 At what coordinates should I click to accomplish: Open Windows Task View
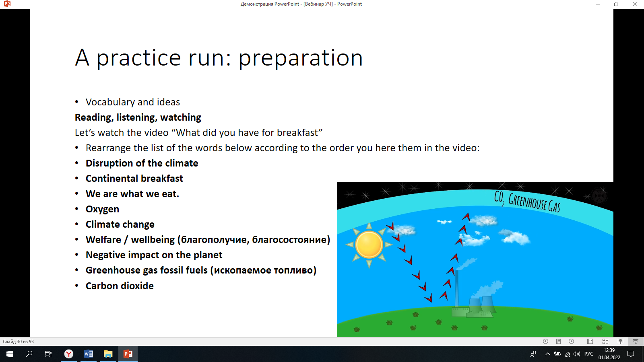coord(48,354)
